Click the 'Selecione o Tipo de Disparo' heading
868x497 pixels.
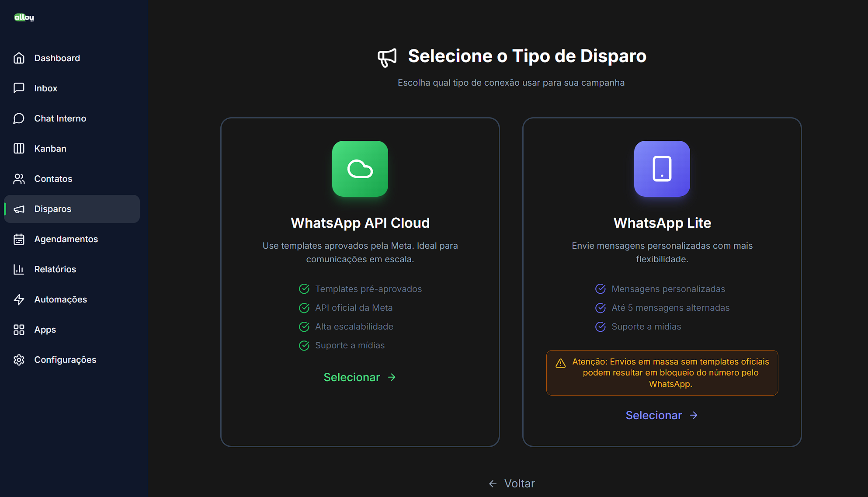[x=527, y=56]
